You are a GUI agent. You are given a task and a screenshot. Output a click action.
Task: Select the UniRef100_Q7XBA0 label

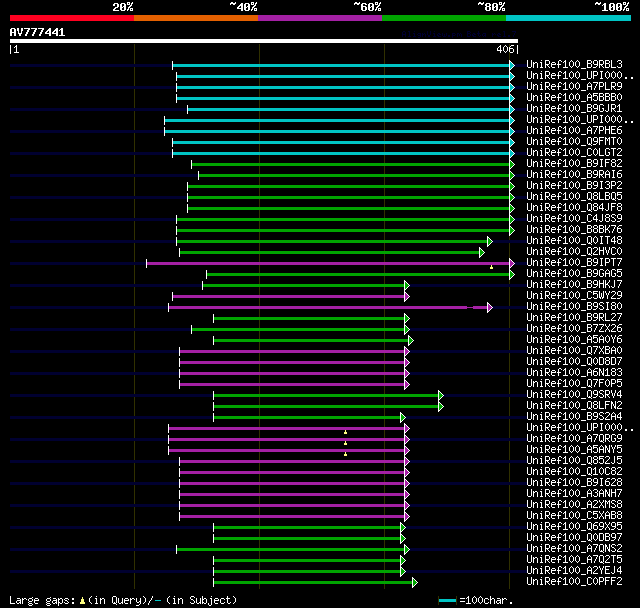(x=574, y=351)
